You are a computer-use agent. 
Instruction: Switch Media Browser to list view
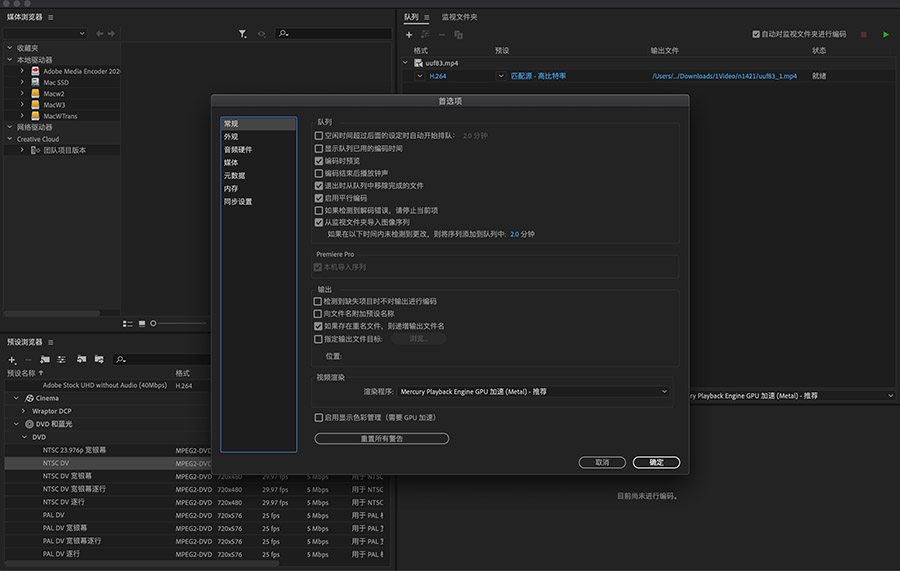coord(127,324)
